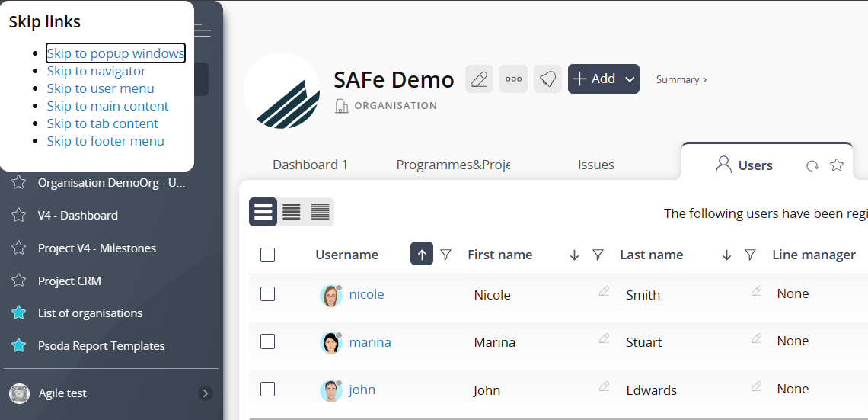Open the three-dots more options button
This screenshot has width=868, height=420.
pyautogui.click(x=514, y=79)
